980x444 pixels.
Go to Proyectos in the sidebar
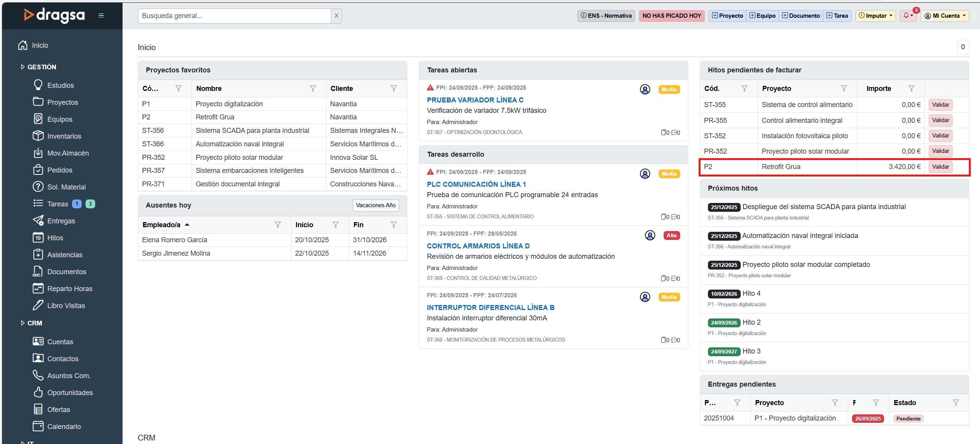pos(62,102)
